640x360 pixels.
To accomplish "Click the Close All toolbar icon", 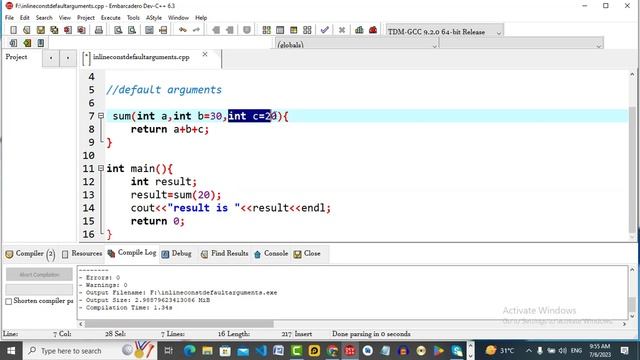I will pos(81,30).
